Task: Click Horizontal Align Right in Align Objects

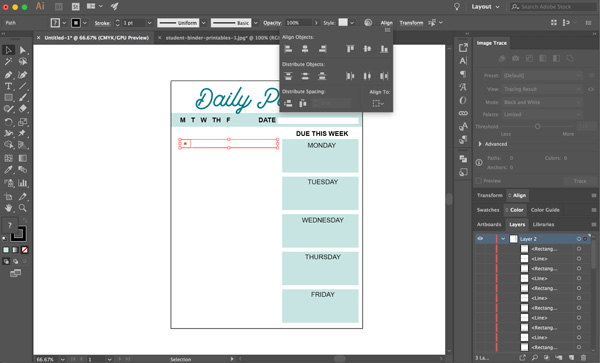Action: (323, 49)
